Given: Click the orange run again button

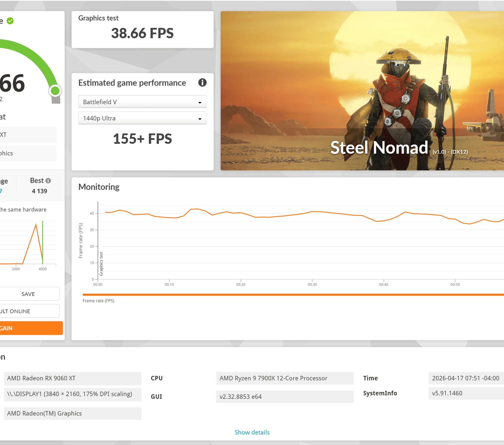Looking at the screenshot, I should [x=31, y=328].
